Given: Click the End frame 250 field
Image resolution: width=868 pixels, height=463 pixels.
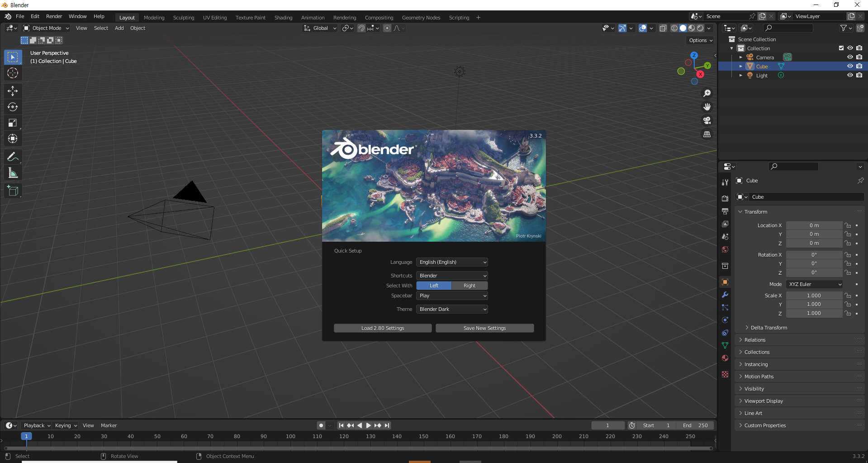Looking at the screenshot, I should coord(695,425).
